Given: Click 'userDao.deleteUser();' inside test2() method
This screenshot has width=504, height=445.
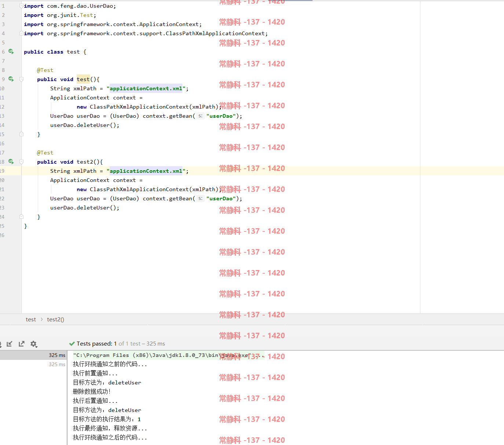Looking at the screenshot, I should point(85,208).
